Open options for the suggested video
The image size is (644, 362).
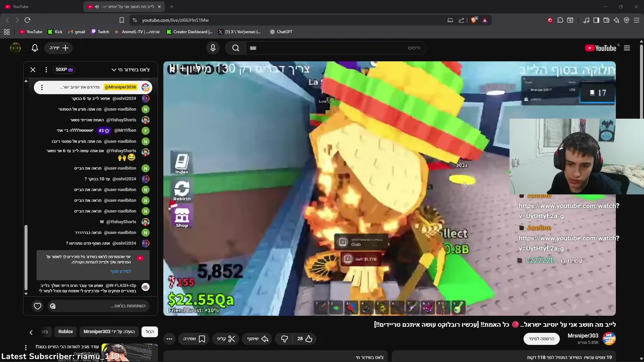(x=26, y=347)
